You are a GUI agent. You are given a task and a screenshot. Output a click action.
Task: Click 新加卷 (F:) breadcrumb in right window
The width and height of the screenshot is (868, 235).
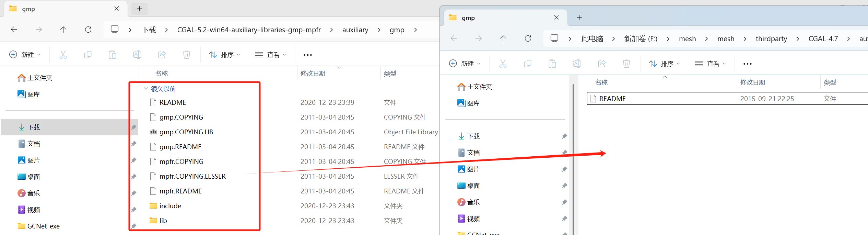point(641,39)
